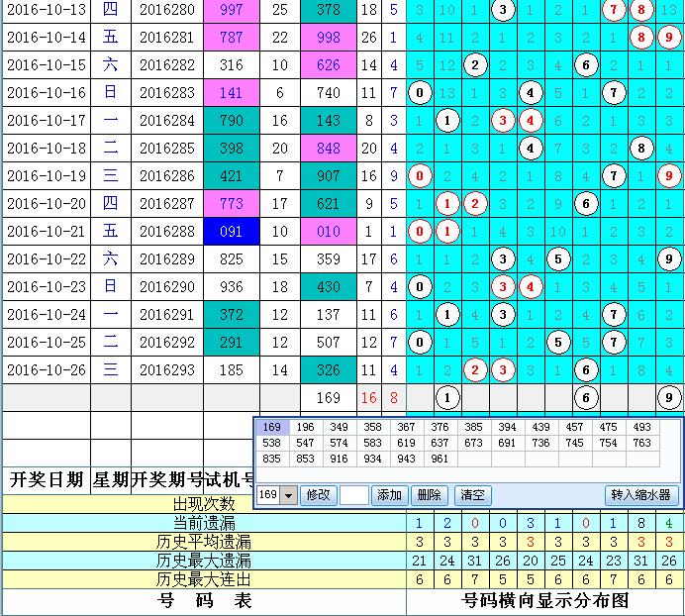
Task: Select 619 in the number list
Action: (x=406, y=443)
